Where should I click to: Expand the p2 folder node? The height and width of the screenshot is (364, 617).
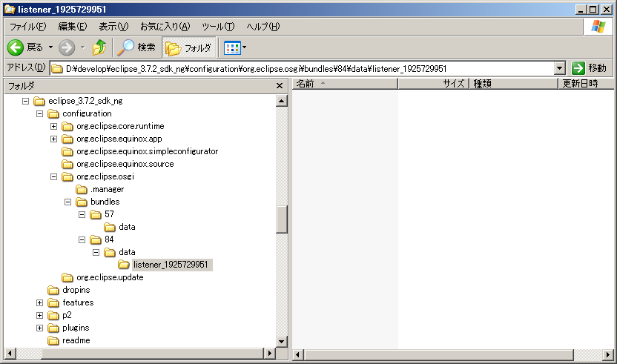[40, 315]
